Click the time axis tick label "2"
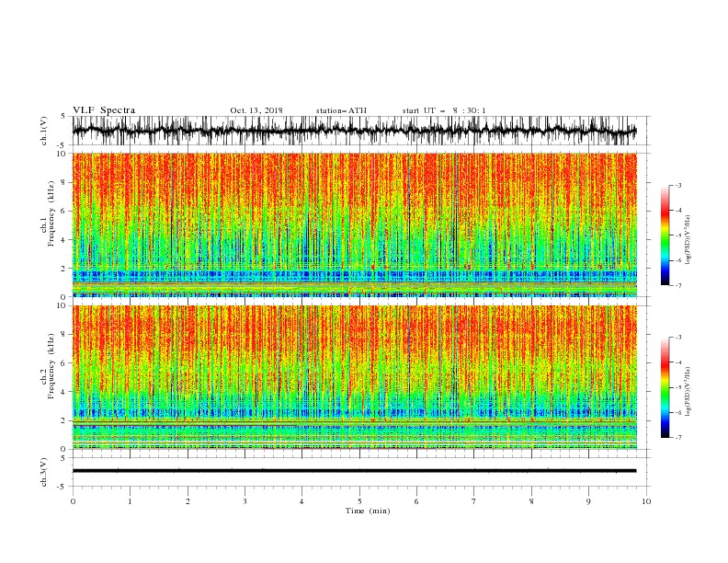The image size is (728, 563). [x=188, y=501]
